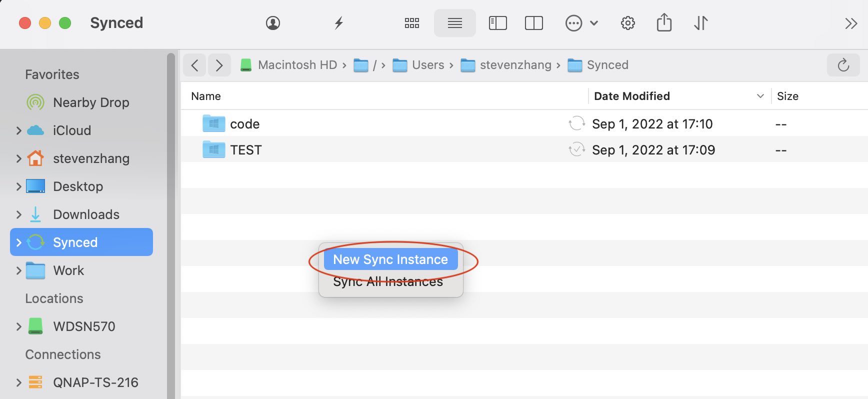The image size is (868, 399).
Task: Toggle dual-pane split view
Action: point(533,23)
